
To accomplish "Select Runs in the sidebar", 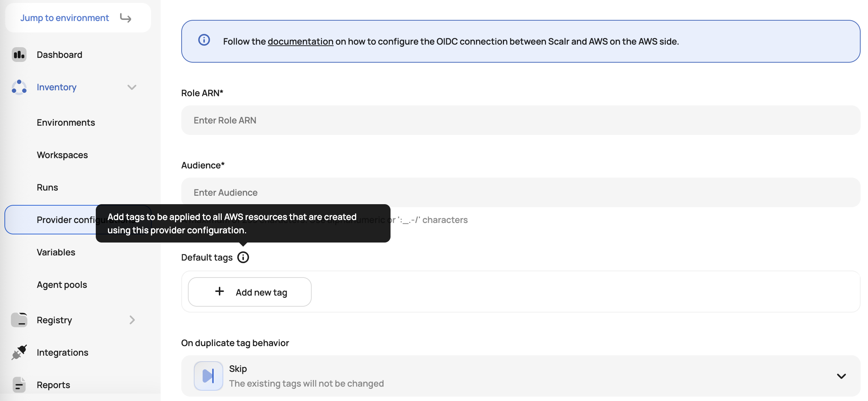I will [x=48, y=187].
